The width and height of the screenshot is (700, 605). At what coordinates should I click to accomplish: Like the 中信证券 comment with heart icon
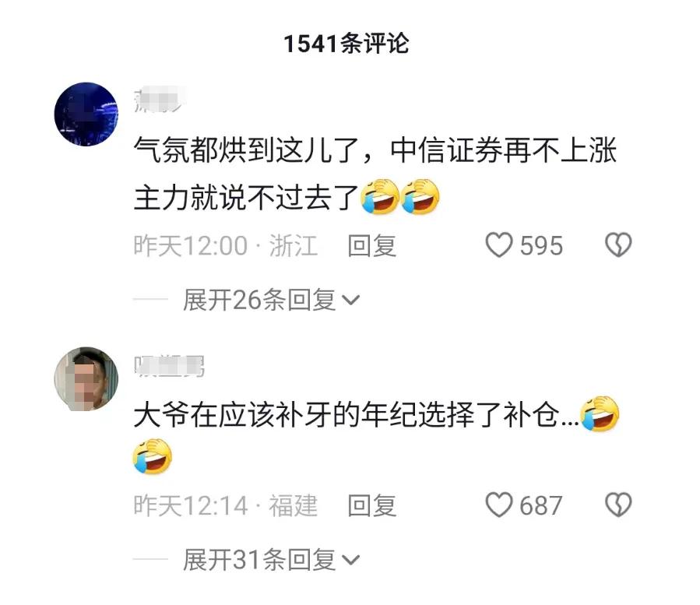click(x=498, y=245)
